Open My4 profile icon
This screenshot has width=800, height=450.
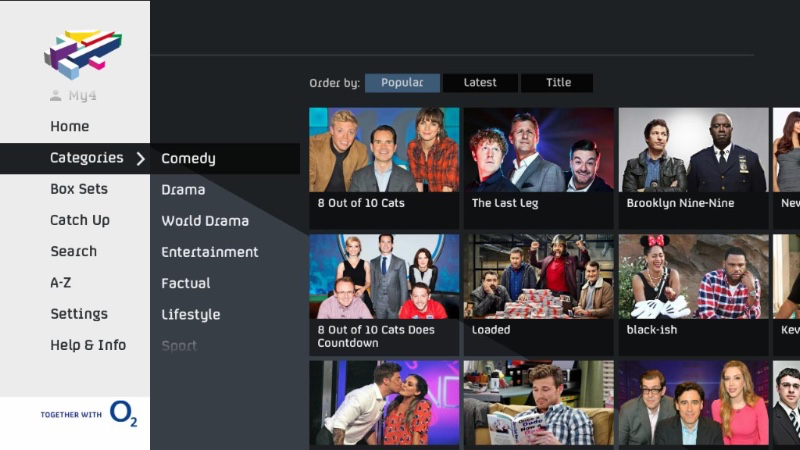coord(56,95)
